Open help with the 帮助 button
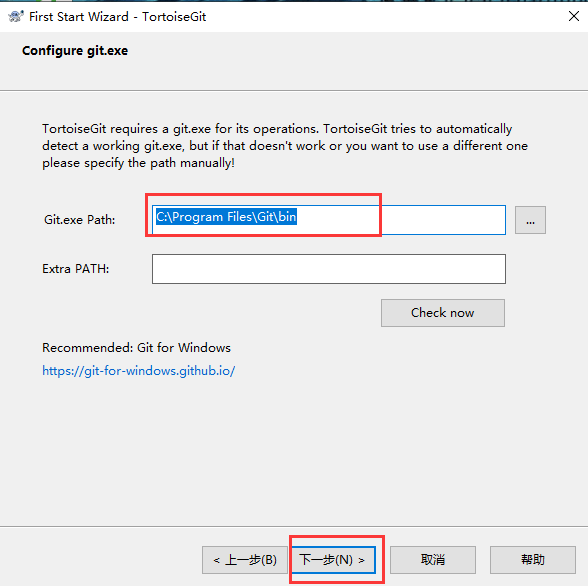This screenshot has height=586, width=588. [x=532, y=560]
